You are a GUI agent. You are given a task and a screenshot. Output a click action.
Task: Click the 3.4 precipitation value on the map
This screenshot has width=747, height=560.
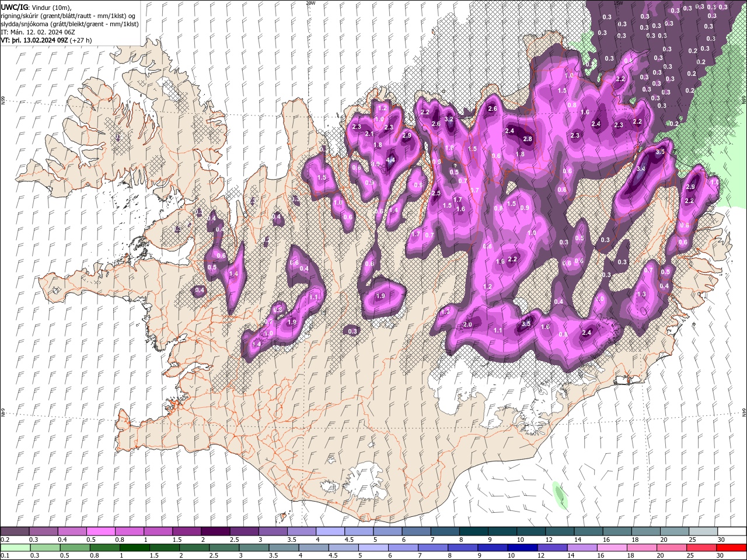click(x=640, y=169)
